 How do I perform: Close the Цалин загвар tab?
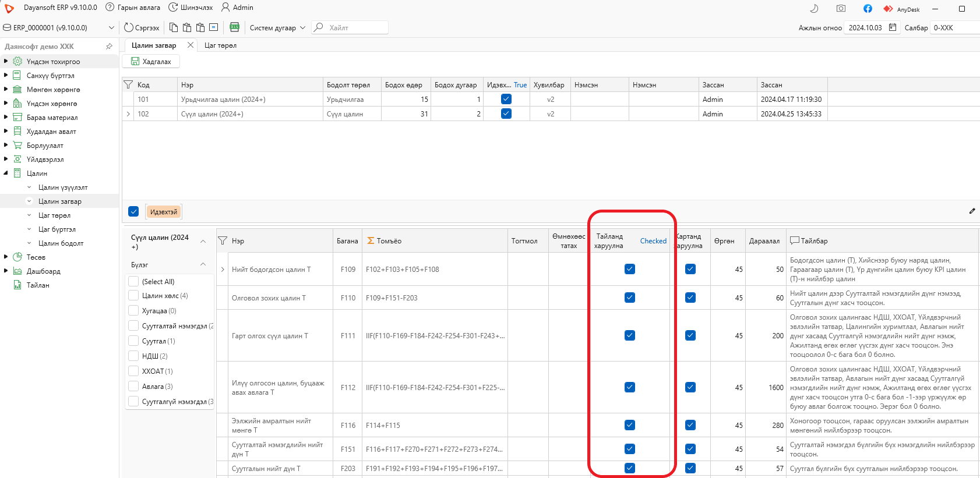coord(191,45)
